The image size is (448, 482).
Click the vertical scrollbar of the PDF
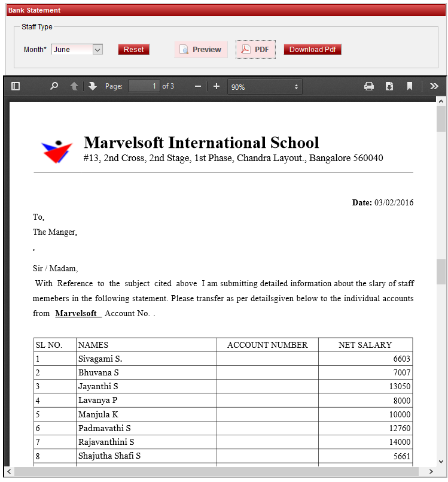pyautogui.click(x=441, y=269)
